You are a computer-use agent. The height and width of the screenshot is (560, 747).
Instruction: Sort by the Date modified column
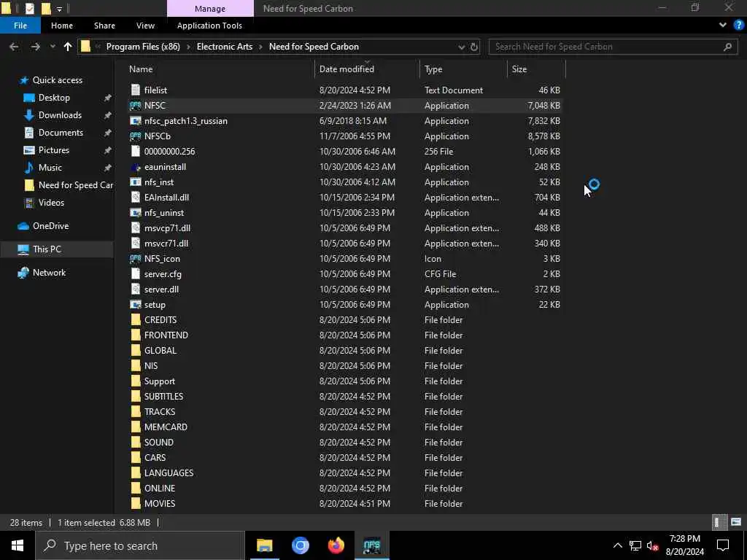click(x=347, y=69)
